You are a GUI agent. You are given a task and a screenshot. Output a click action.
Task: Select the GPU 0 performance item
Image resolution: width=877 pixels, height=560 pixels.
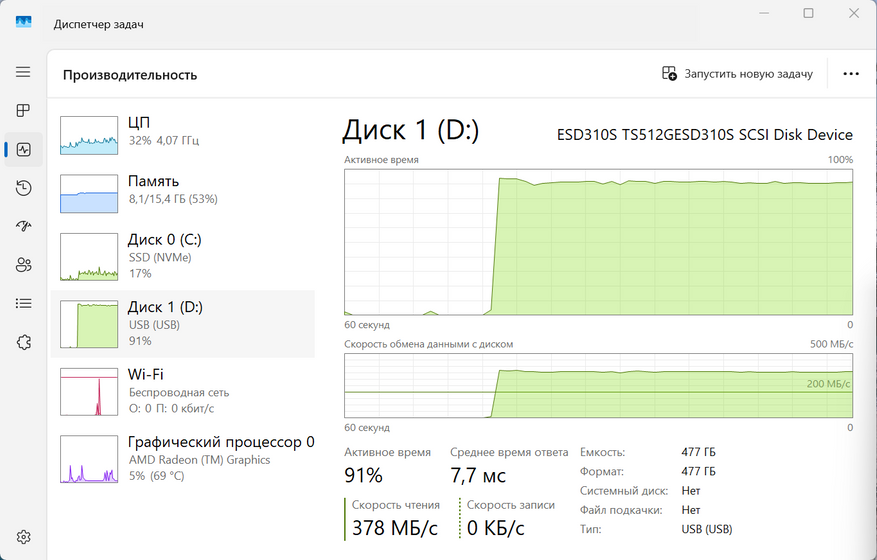coord(183,458)
